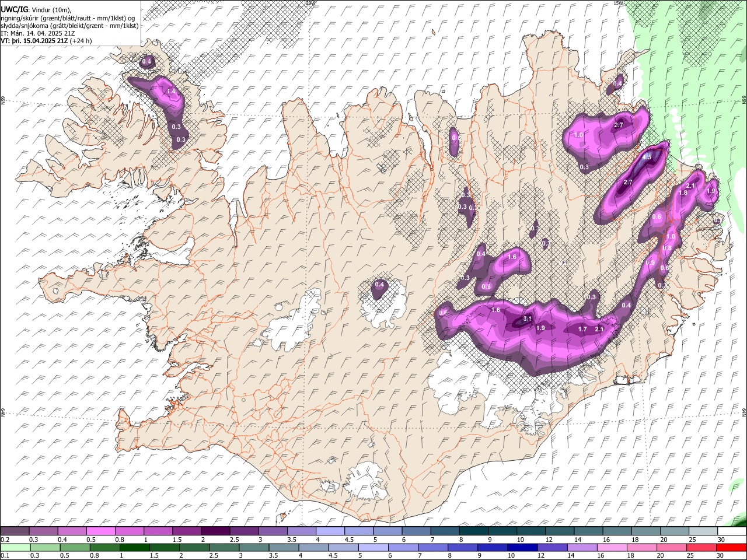747x560 pixels.
Task: Click the dark green 1 swatch, bottom legend row
Action: coord(135,547)
